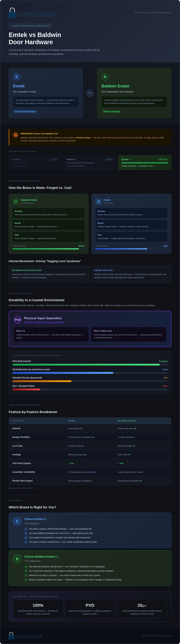Click the footer A Aable Locksmith logo
Viewport: 180px width, 644px height.
(x=25, y=635)
